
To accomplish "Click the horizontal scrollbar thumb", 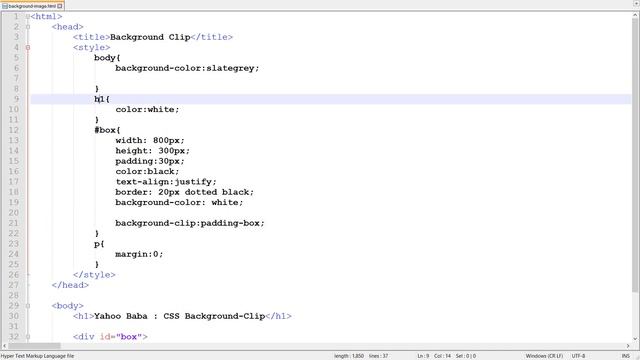I will click(34, 346).
